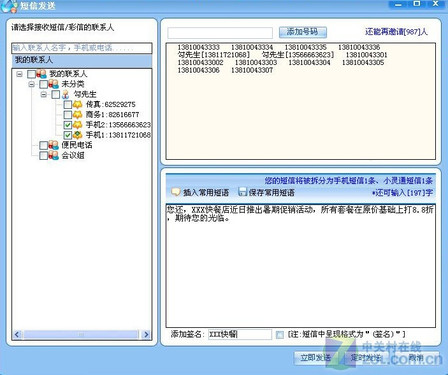Check the 传真:62529275 checkbox
This screenshot has height=375, width=448.
pos(68,105)
